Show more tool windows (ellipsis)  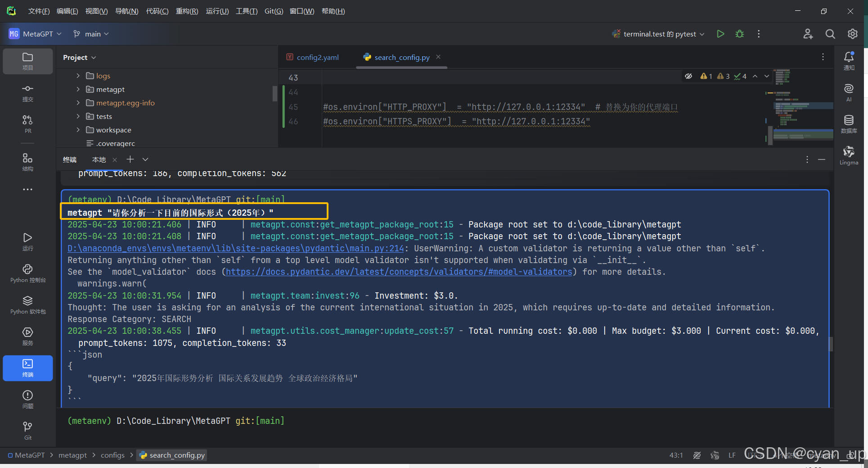pos(27,190)
